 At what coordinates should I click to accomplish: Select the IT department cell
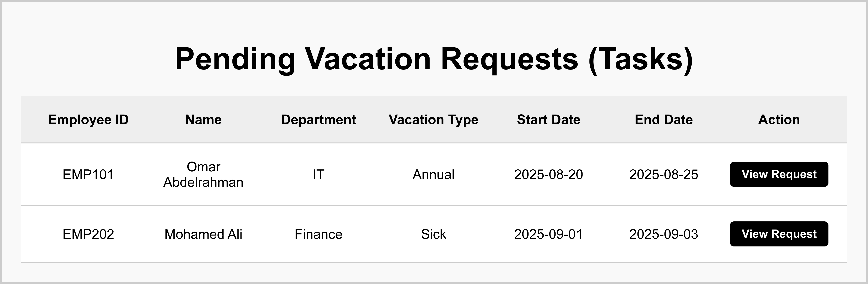(x=318, y=175)
